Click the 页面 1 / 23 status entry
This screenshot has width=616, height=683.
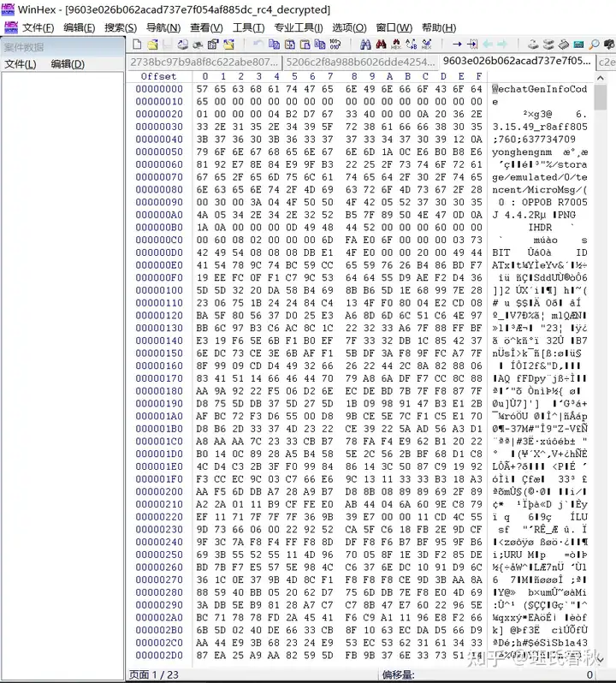pos(154,674)
